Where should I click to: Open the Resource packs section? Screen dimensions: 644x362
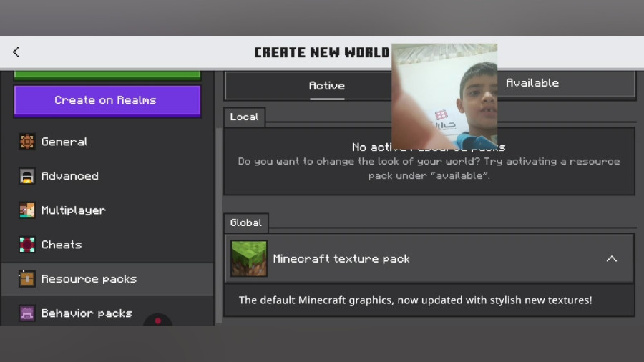(107, 279)
